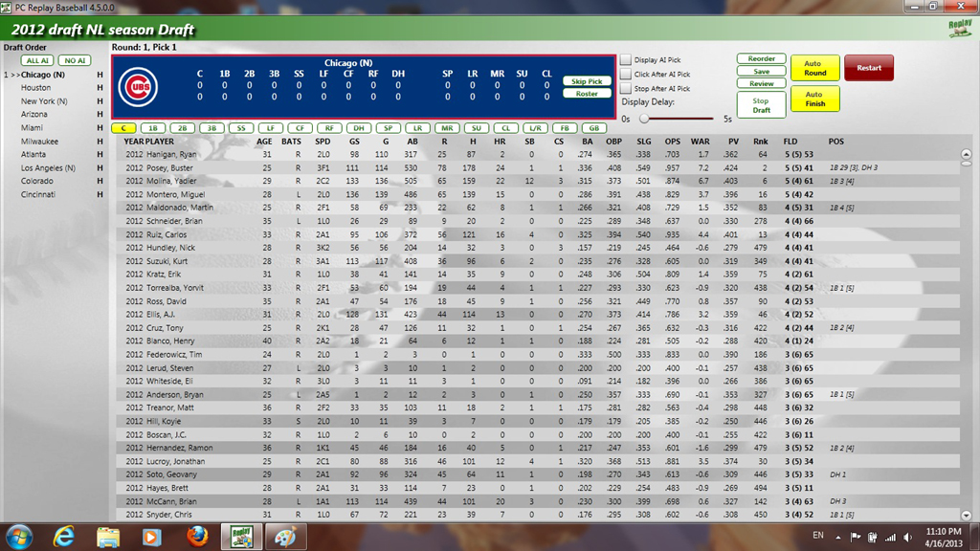980x551 pixels.
Task: Select the SP position filter
Action: (388, 128)
